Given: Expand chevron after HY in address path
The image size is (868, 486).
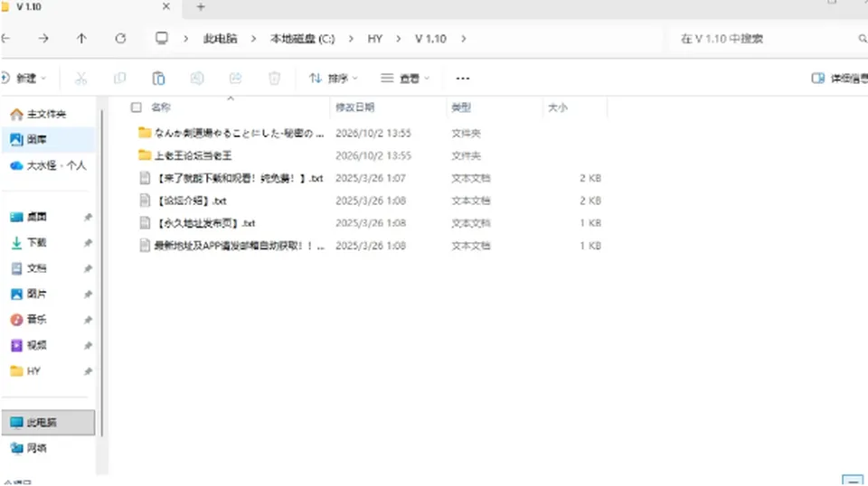Looking at the screenshot, I should click(399, 39).
